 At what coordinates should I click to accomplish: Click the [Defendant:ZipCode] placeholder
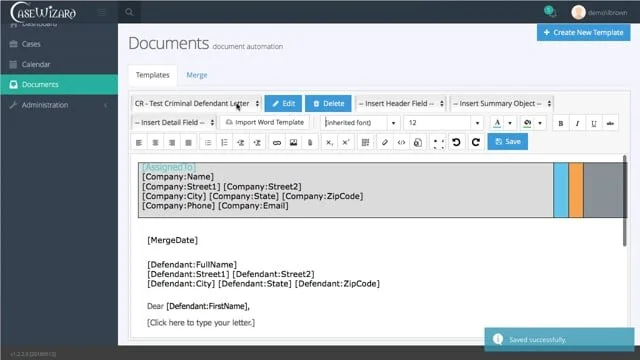click(x=337, y=284)
